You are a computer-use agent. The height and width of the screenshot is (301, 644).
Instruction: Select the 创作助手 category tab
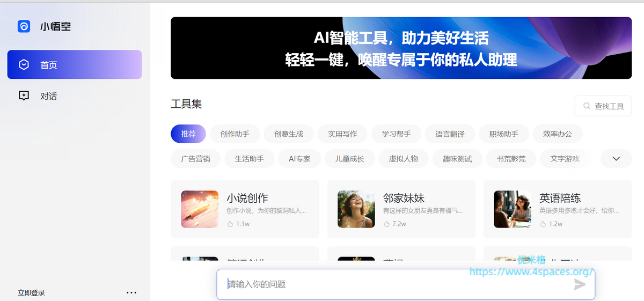pos(235,134)
